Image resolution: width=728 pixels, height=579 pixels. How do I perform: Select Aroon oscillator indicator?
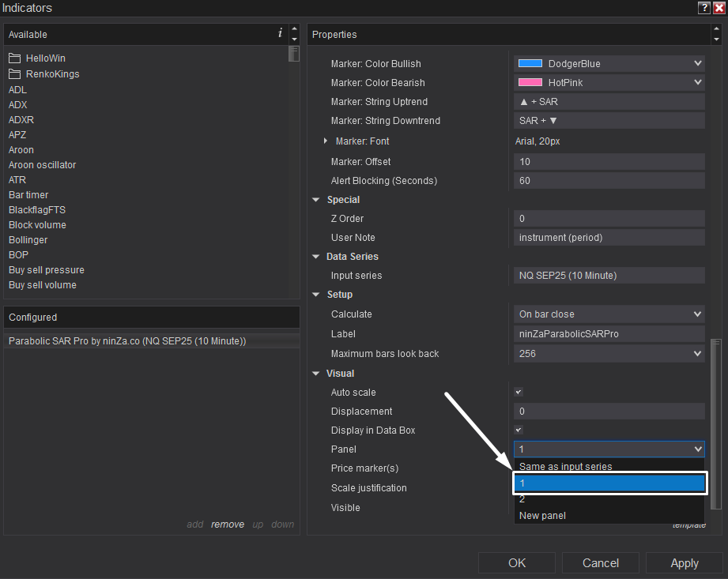coord(42,165)
